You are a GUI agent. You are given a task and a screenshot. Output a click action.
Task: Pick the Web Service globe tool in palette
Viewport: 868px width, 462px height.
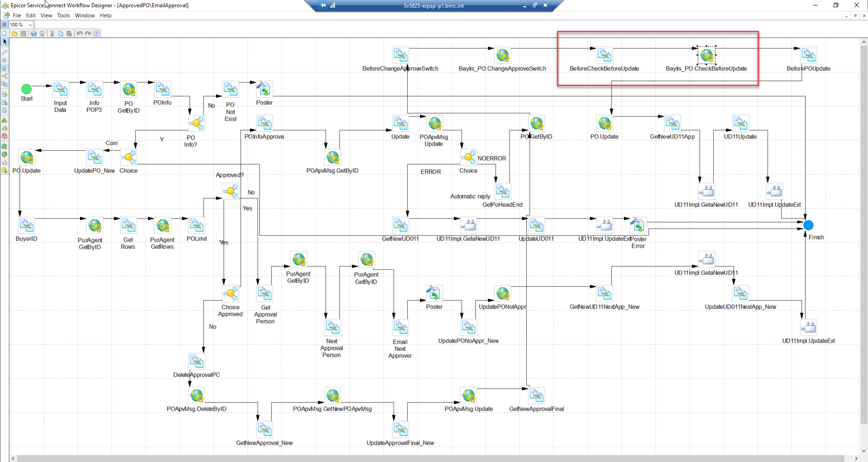[5, 146]
